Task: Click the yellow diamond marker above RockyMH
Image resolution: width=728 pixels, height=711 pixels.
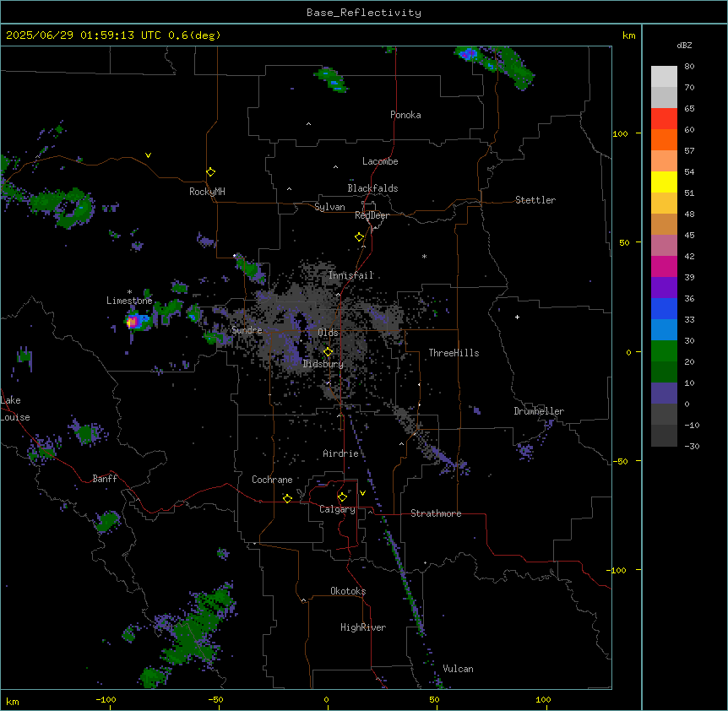Action: 210,171
